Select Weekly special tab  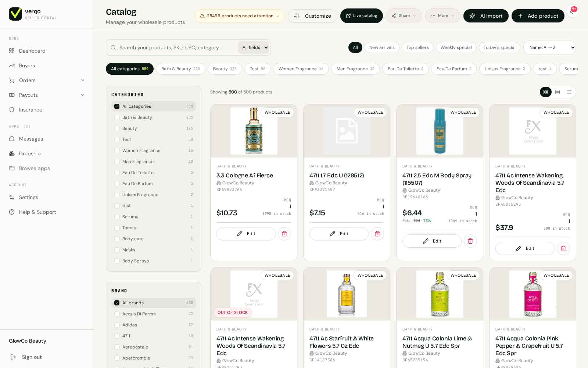pos(456,47)
